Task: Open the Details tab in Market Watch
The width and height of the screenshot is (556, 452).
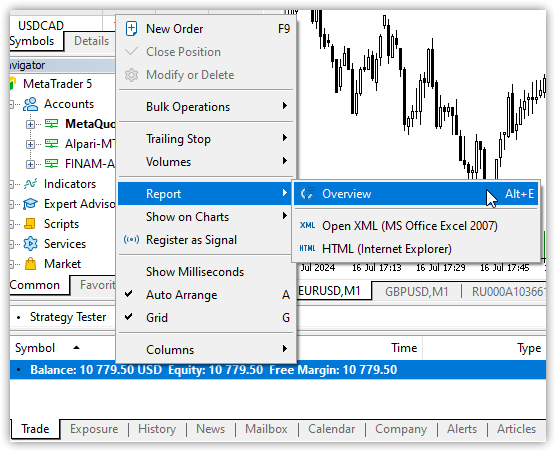Action: (x=91, y=41)
